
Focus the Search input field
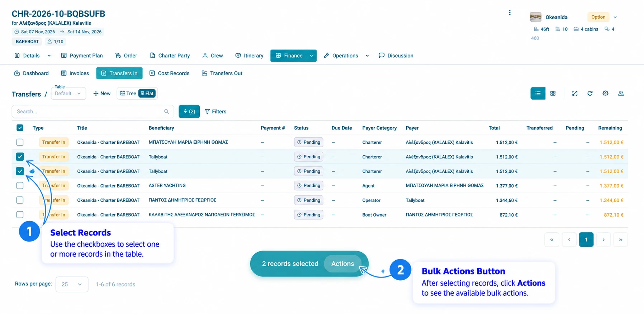pos(93,111)
